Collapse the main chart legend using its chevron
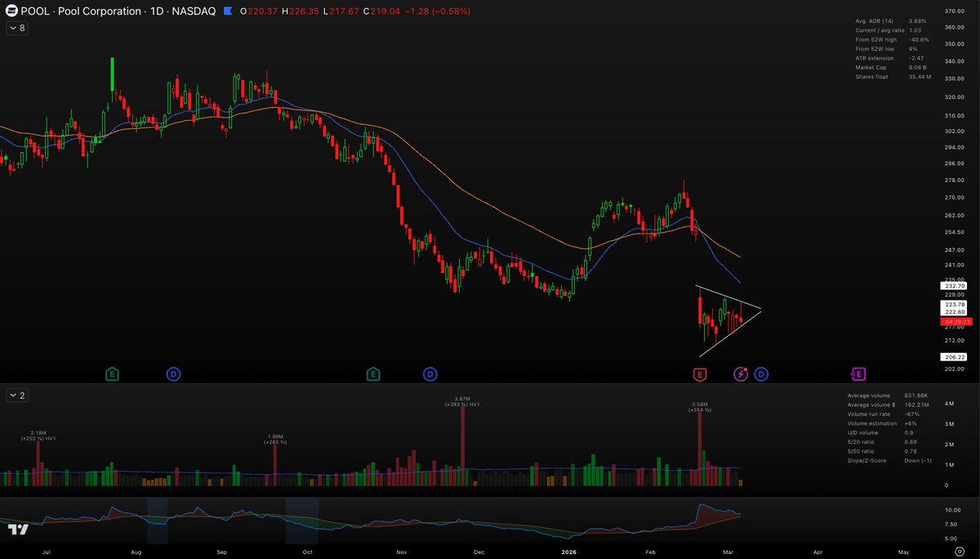This screenshot has height=559, width=980. [x=15, y=27]
